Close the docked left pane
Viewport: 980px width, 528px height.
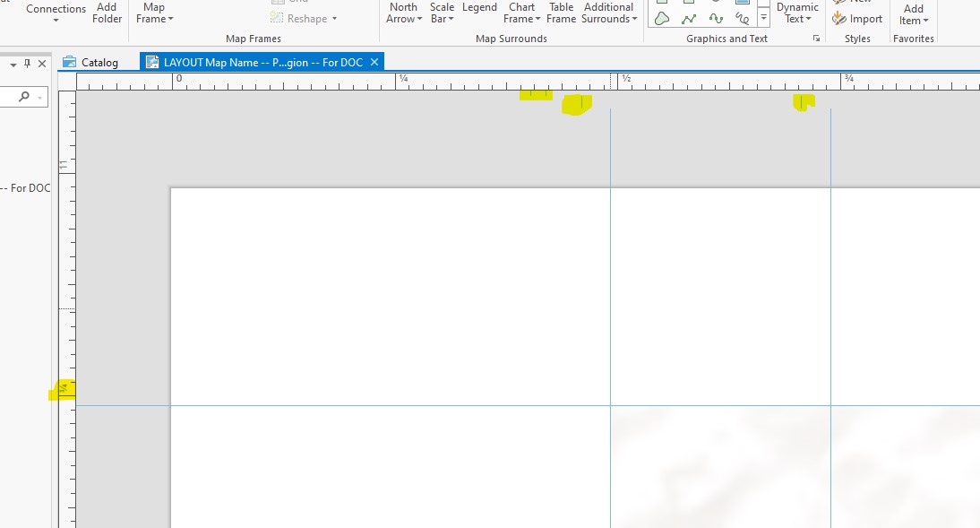click(x=42, y=63)
